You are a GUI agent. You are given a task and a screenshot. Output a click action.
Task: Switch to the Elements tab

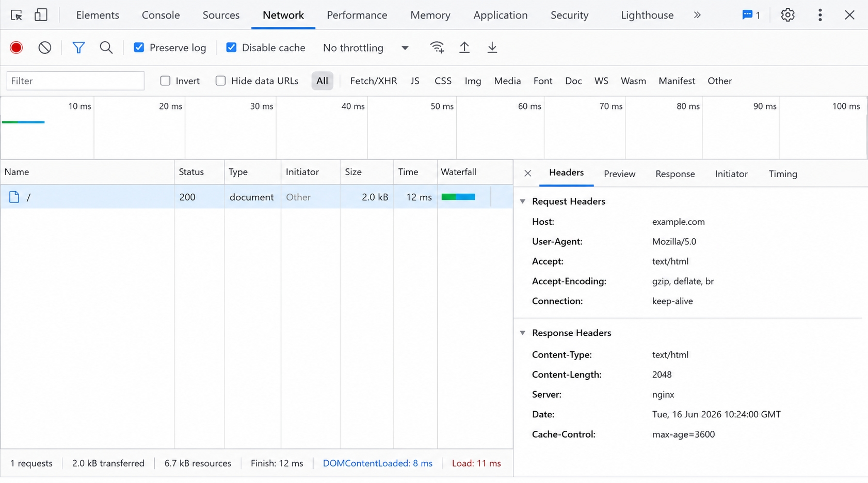[98, 15]
